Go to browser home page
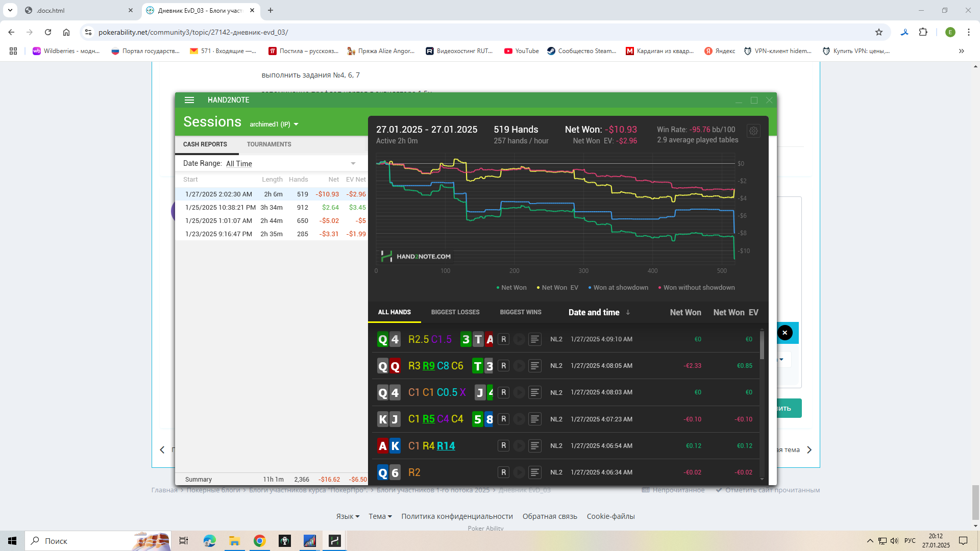 coord(66,32)
